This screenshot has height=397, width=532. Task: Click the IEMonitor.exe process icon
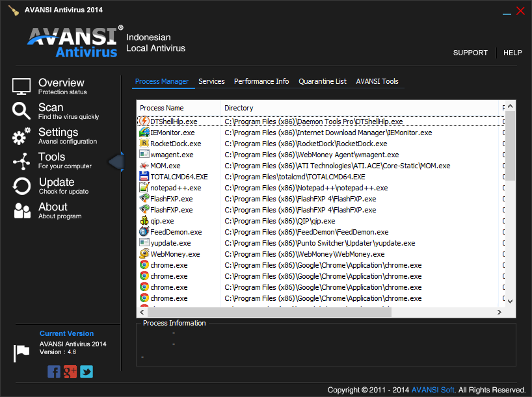click(144, 132)
